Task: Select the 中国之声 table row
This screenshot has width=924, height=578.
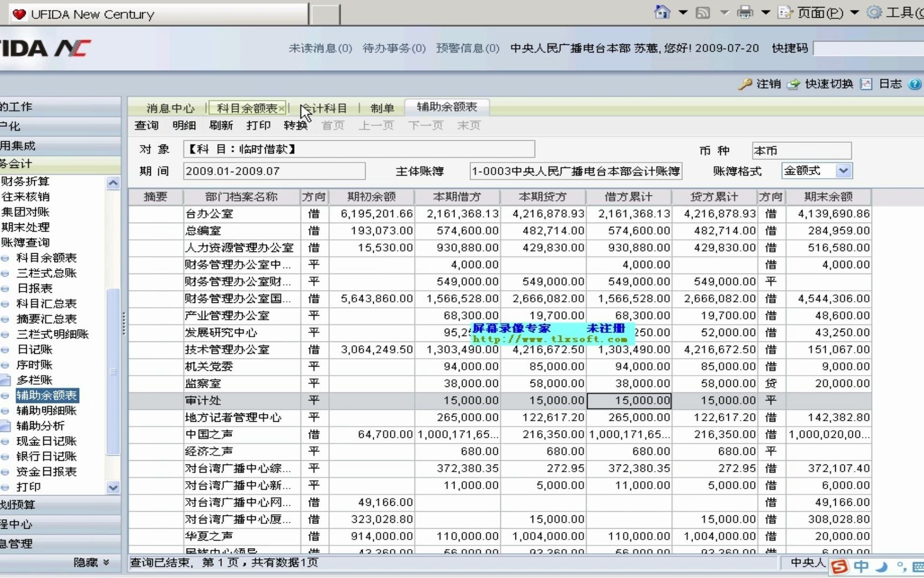Action: point(500,435)
